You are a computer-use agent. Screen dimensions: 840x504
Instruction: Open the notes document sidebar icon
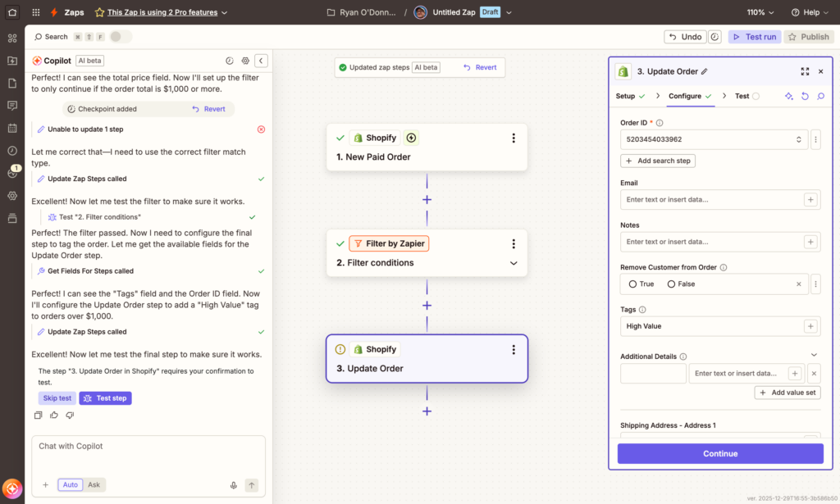[12, 83]
